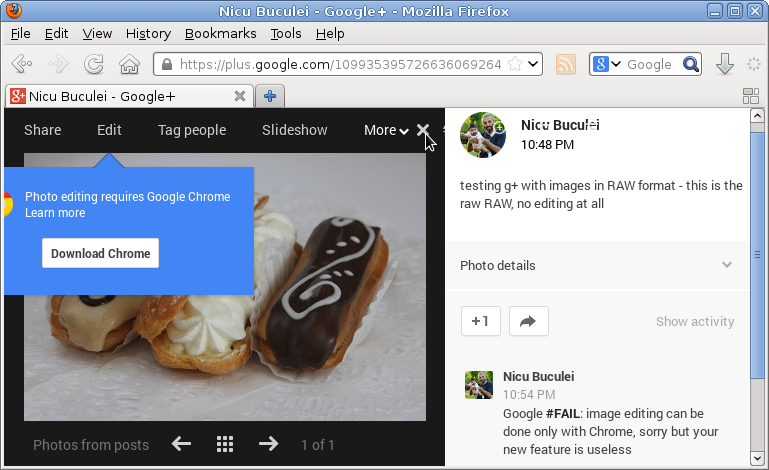Open the photo grid view icon
The image size is (769, 470).
(x=225, y=444)
